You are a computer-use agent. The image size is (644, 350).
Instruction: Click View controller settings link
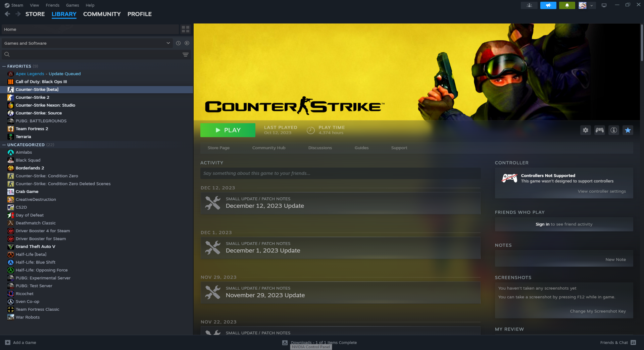pos(601,191)
